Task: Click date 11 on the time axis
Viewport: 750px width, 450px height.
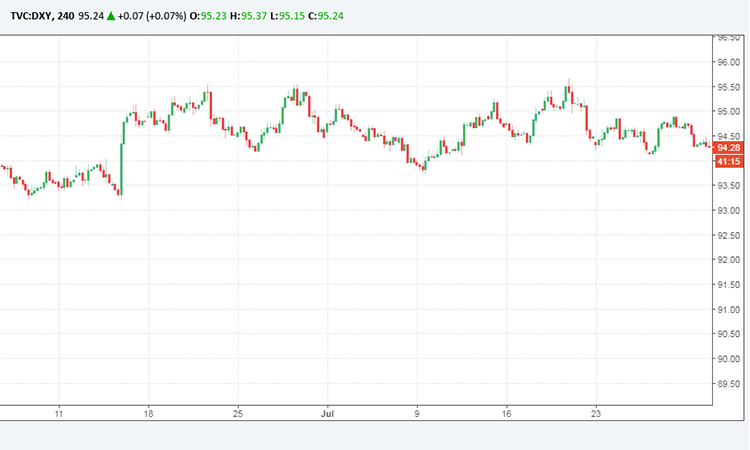Action: 59,413
